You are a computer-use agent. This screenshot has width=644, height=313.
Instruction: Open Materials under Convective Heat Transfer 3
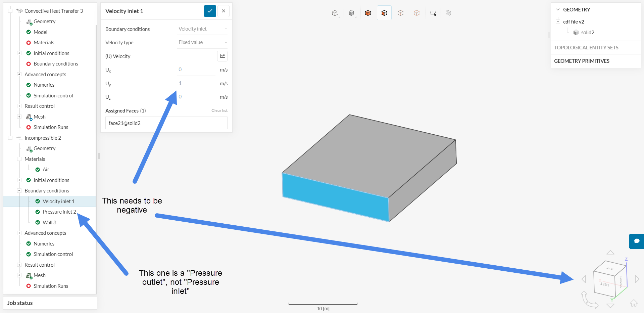pyautogui.click(x=44, y=43)
